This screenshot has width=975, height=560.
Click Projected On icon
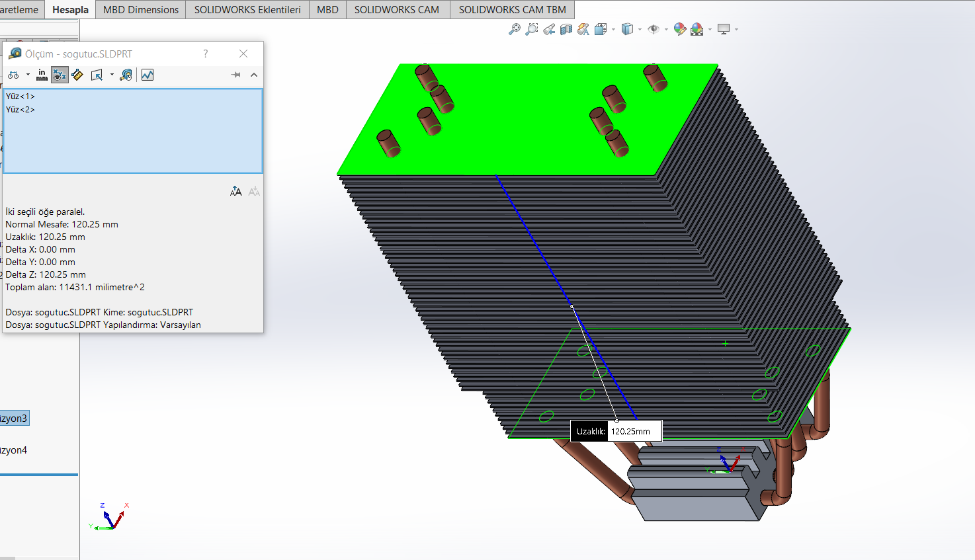(97, 75)
